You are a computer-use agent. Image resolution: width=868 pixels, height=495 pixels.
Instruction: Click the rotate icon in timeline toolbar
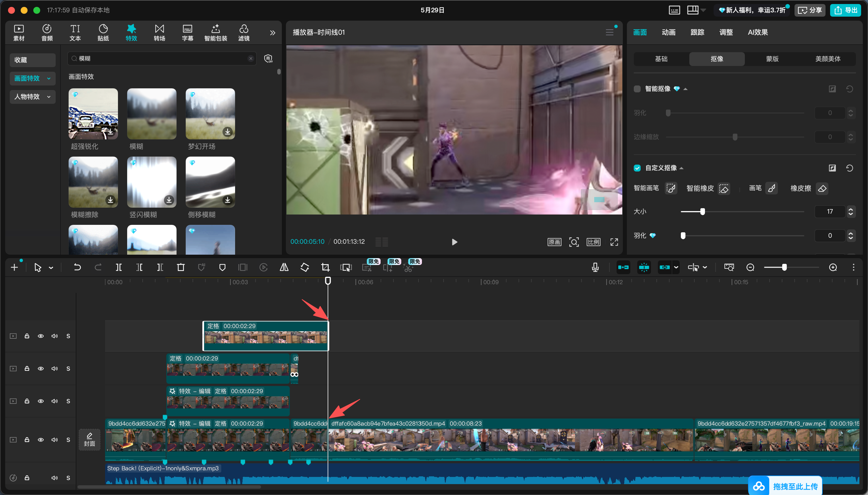click(305, 267)
